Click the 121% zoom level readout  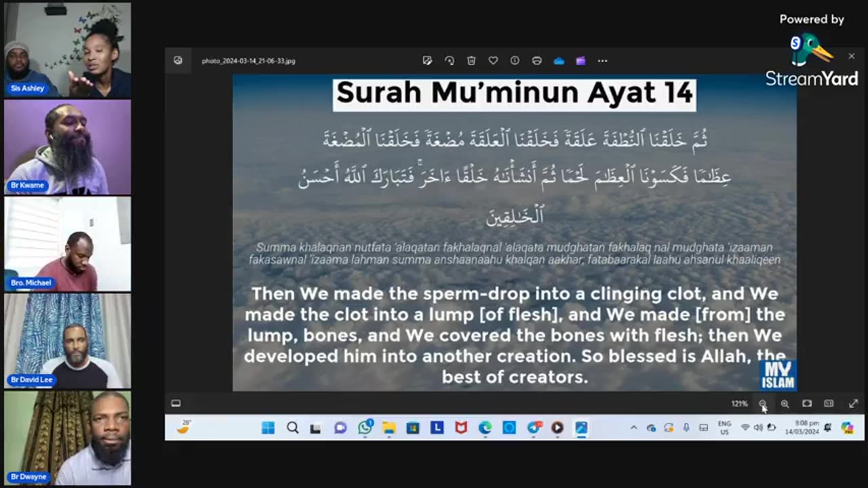pos(739,403)
